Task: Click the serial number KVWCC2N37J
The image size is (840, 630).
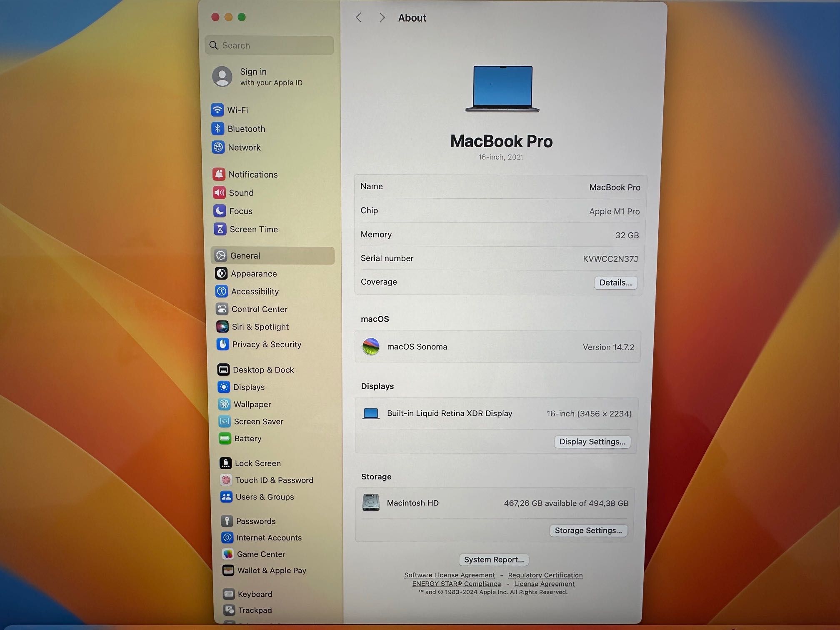Action: [x=610, y=259]
